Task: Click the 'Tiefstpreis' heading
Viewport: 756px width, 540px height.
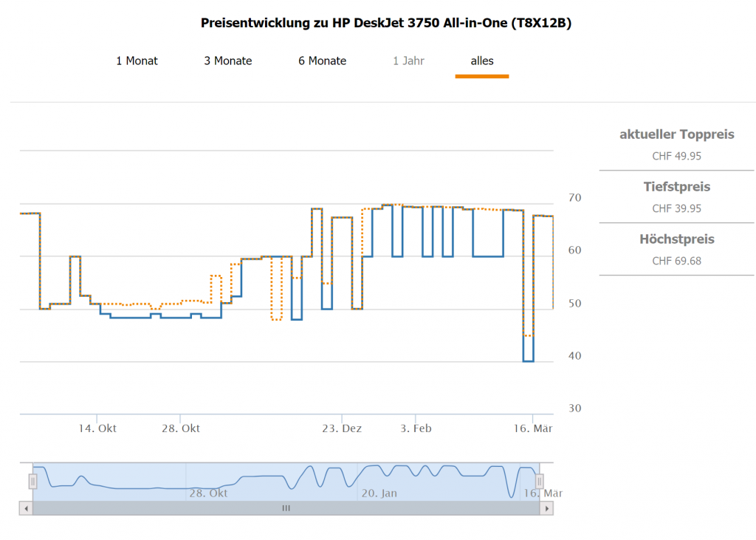Action: 677,187
